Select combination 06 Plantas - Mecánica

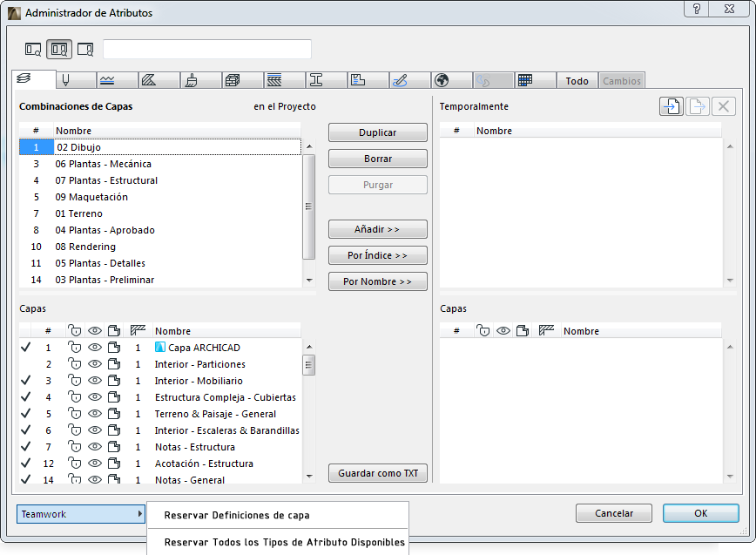click(160, 164)
